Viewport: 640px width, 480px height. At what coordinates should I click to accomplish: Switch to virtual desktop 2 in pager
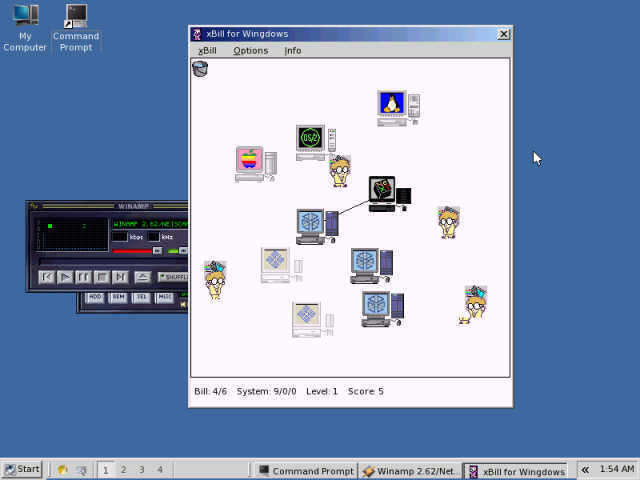pos(124,469)
